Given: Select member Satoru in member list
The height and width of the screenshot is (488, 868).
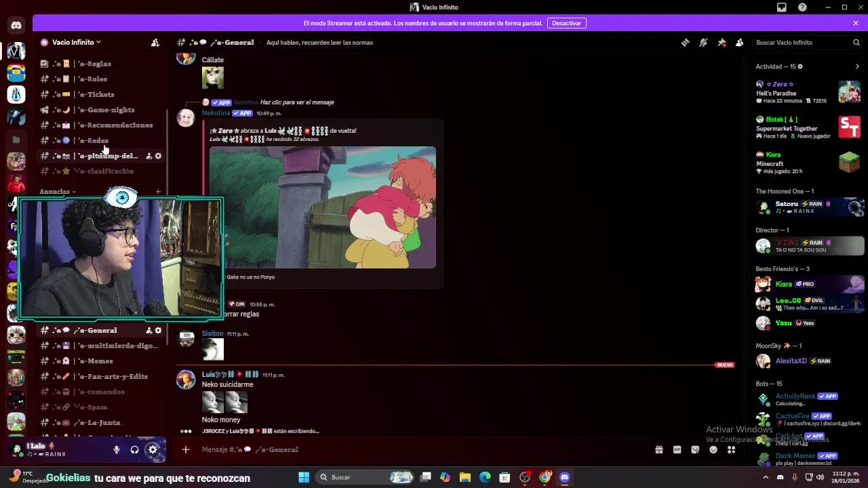Looking at the screenshot, I should point(809,207).
